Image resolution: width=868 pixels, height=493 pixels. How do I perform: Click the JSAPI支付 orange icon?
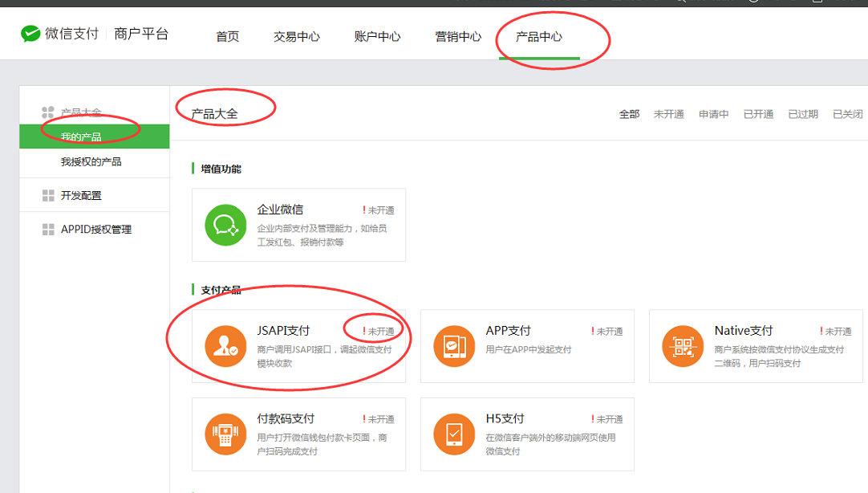(225, 346)
